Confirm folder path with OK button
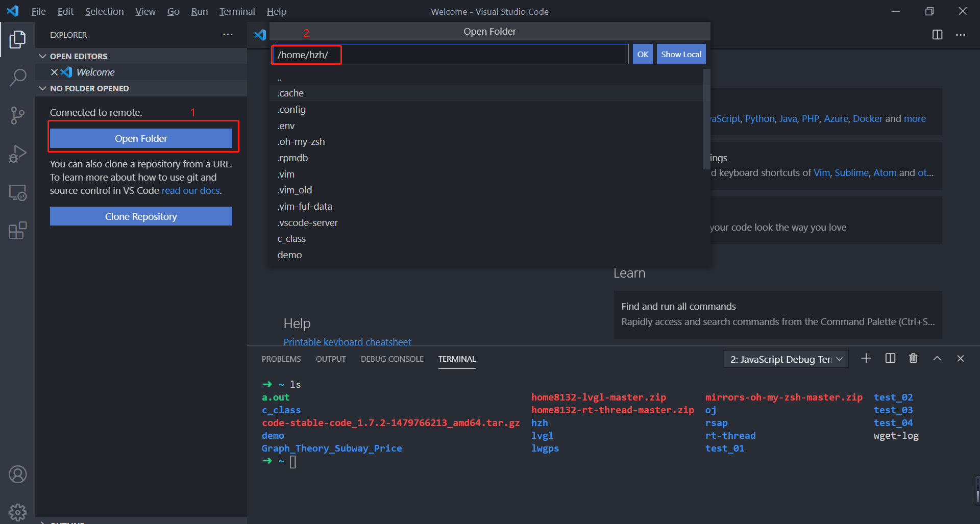This screenshot has width=980, height=524. point(643,54)
